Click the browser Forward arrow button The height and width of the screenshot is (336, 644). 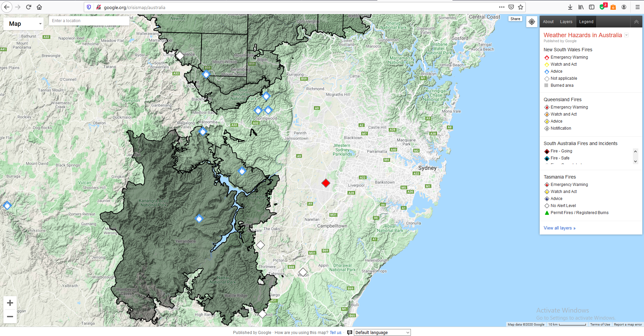point(18,7)
